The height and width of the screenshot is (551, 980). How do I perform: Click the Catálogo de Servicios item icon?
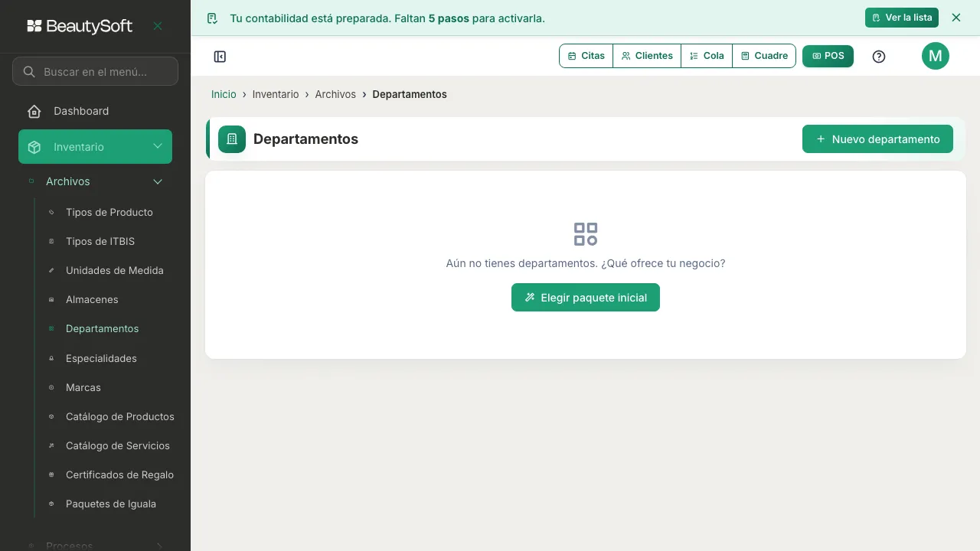pos(51,446)
